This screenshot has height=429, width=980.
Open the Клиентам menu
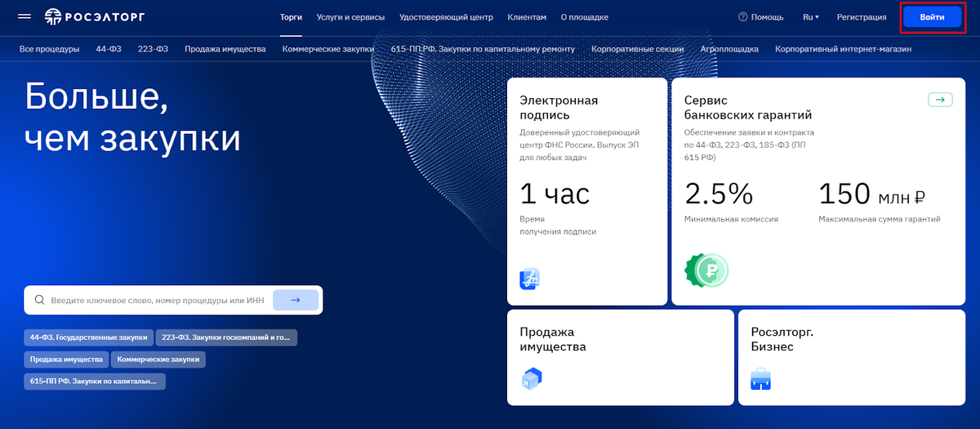[x=527, y=16]
